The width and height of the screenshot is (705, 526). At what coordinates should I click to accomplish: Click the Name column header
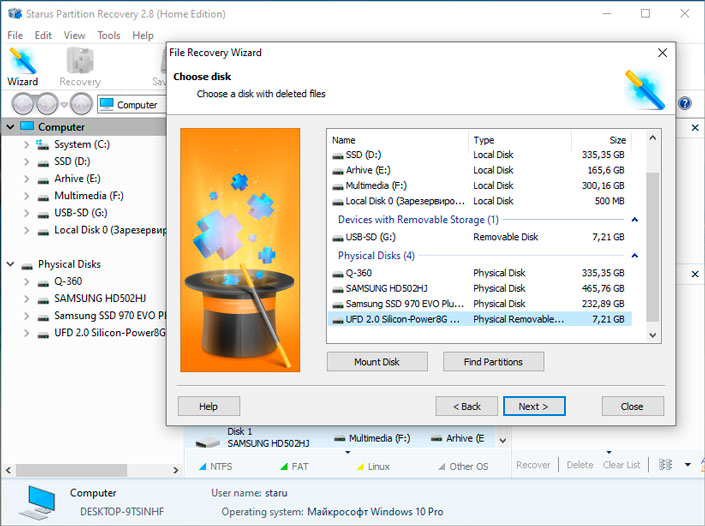click(x=398, y=140)
